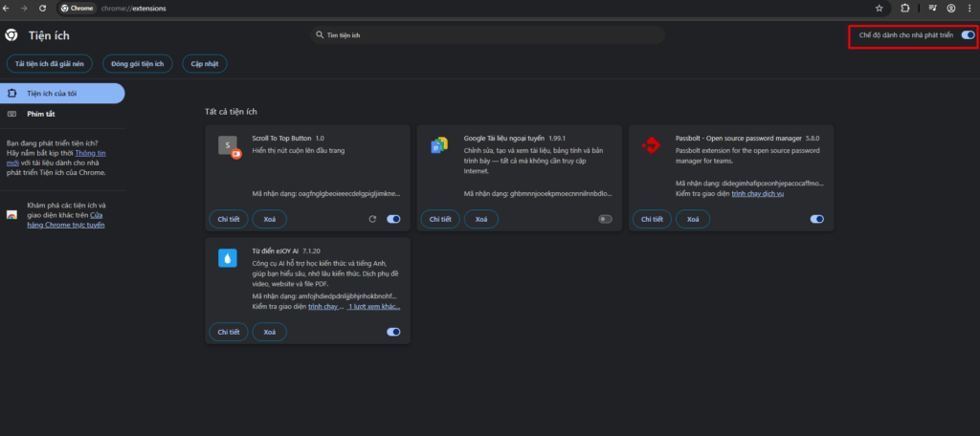Viewport: 980px width, 436px height.
Task: Click the 'Tìm tiện ích' search field
Action: (488, 35)
